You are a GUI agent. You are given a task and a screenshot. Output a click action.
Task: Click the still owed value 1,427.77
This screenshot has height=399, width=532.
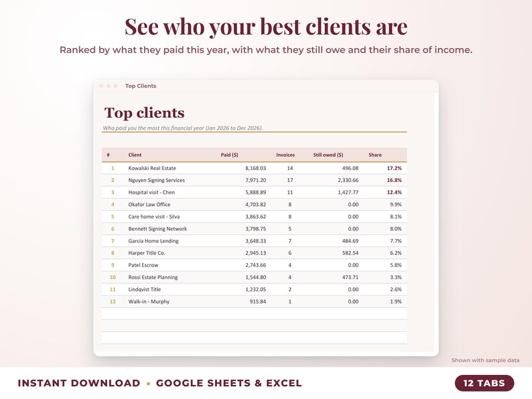348,192
